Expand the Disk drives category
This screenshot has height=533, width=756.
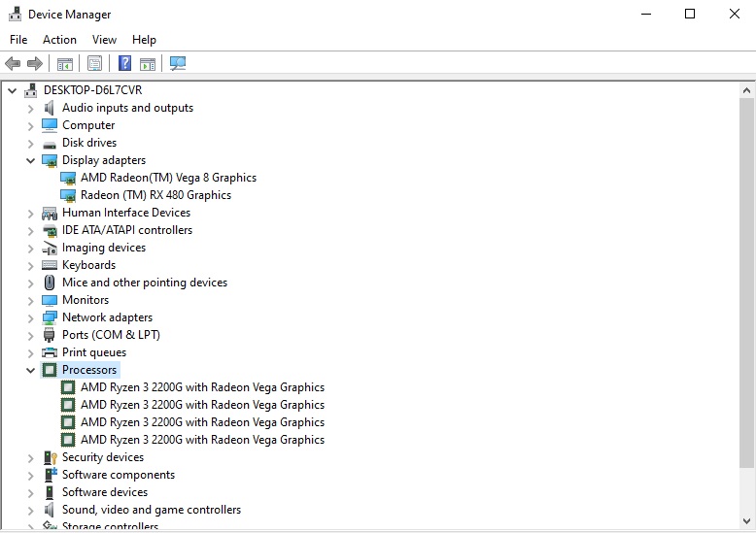[x=30, y=143]
